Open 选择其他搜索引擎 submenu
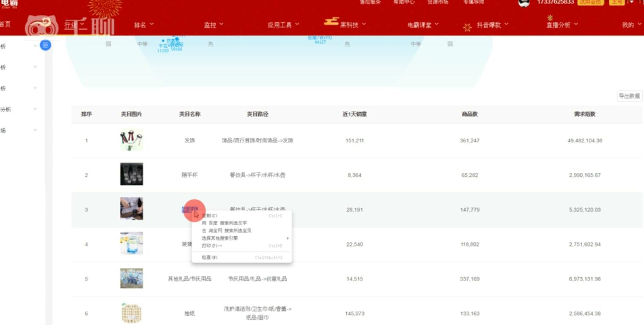644x325 pixels. [241, 238]
